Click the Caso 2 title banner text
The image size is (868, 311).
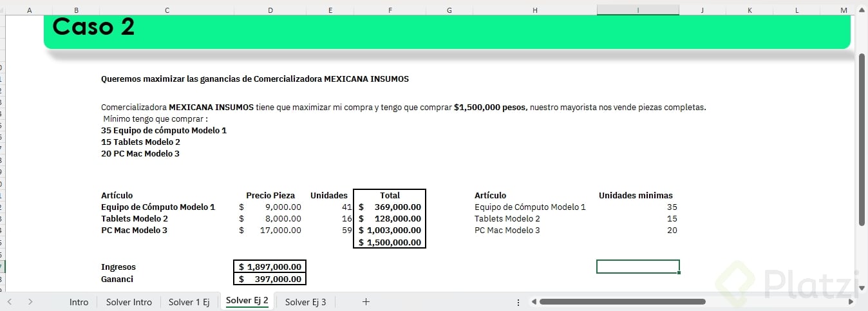pos(93,27)
